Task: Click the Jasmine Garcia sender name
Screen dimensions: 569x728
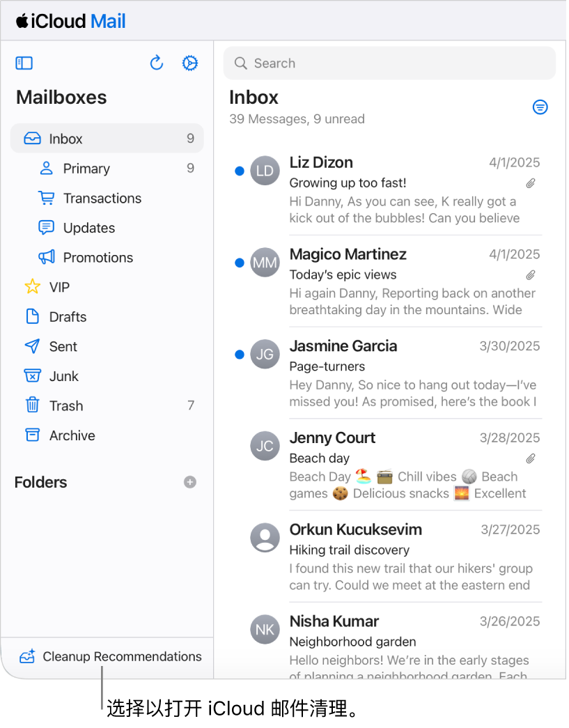Action: click(x=343, y=346)
